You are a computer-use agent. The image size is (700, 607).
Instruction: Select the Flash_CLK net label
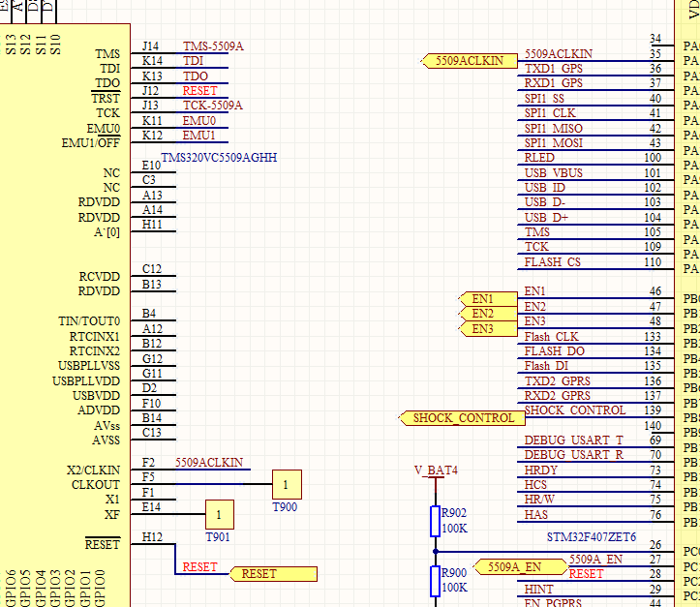point(551,337)
